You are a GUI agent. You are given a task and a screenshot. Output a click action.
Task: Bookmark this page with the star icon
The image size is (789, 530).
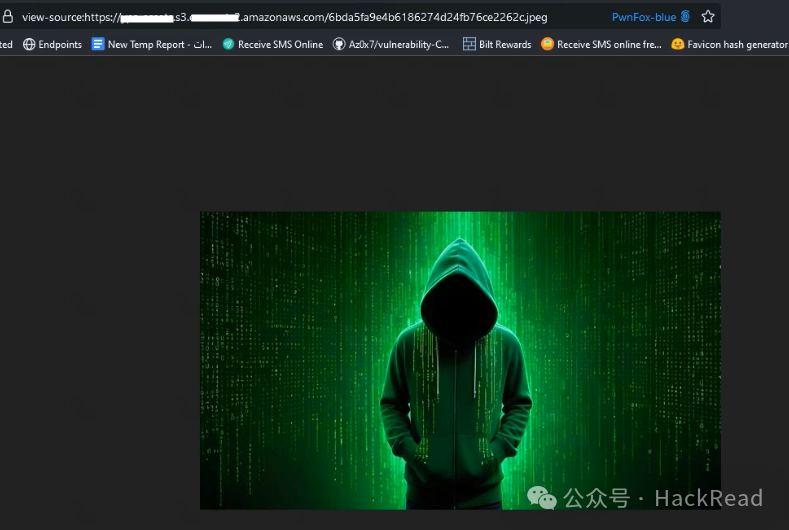click(x=708, y=17)
